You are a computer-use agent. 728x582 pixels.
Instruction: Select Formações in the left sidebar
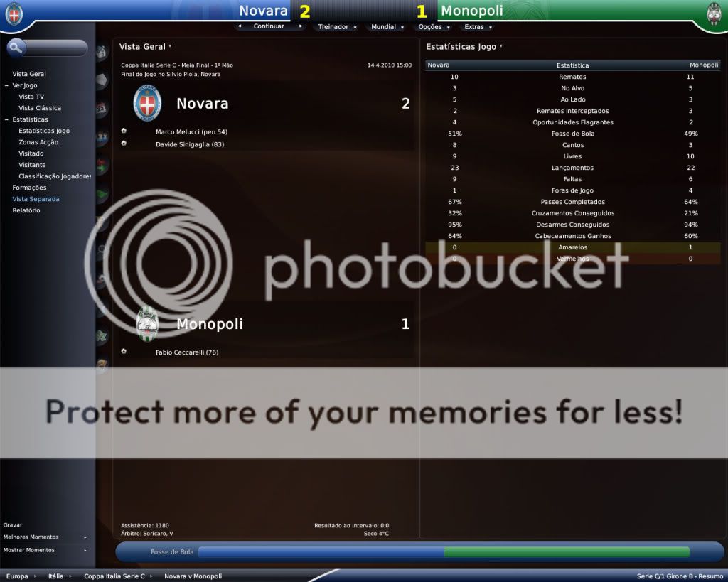coord(29,188)
